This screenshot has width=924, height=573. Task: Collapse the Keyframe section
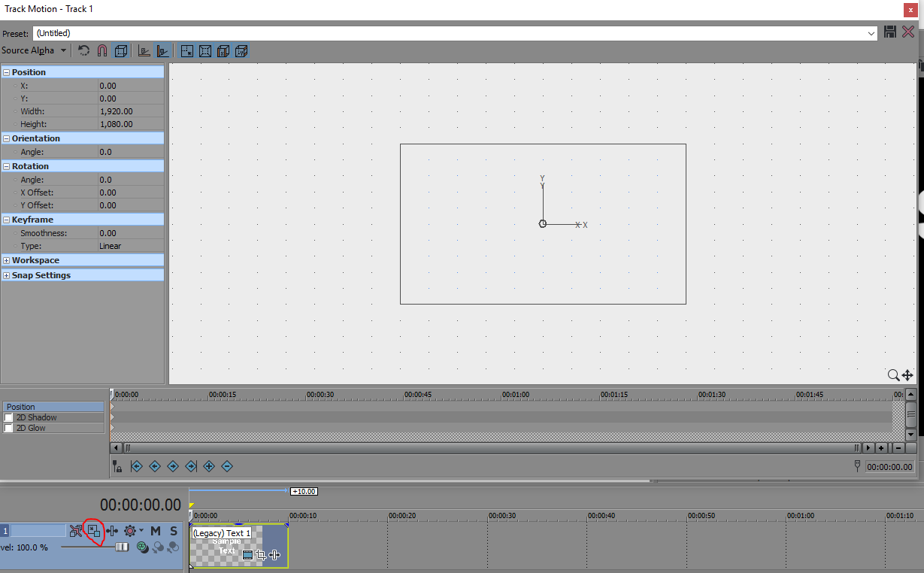6,220
